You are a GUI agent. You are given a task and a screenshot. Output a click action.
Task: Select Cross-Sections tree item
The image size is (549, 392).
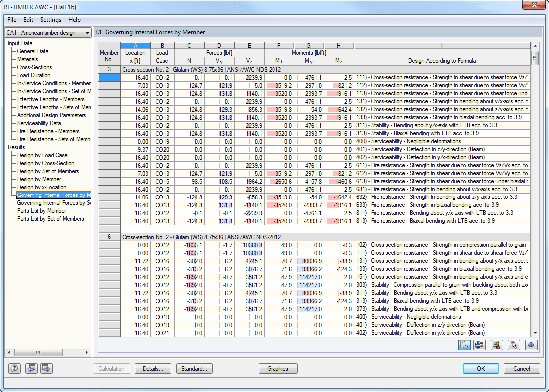point(34,67)
